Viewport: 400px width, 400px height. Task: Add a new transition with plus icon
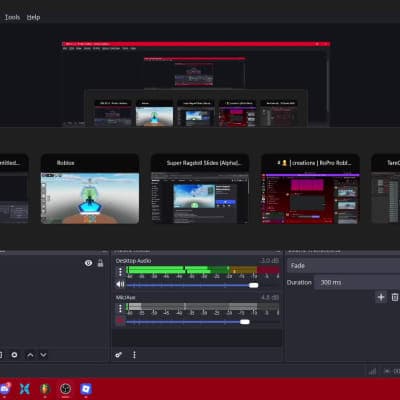381,297
